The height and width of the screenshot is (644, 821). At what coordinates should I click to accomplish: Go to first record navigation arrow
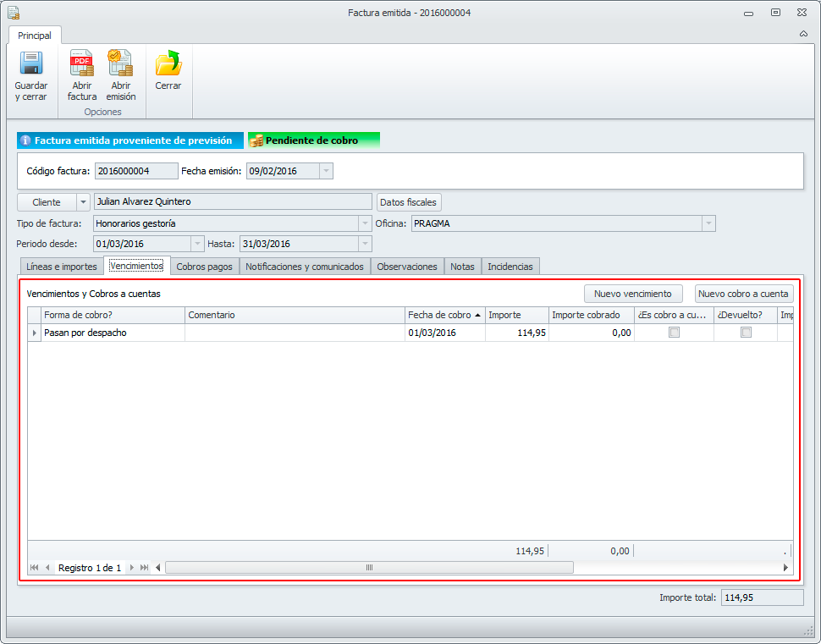point(34,568)
